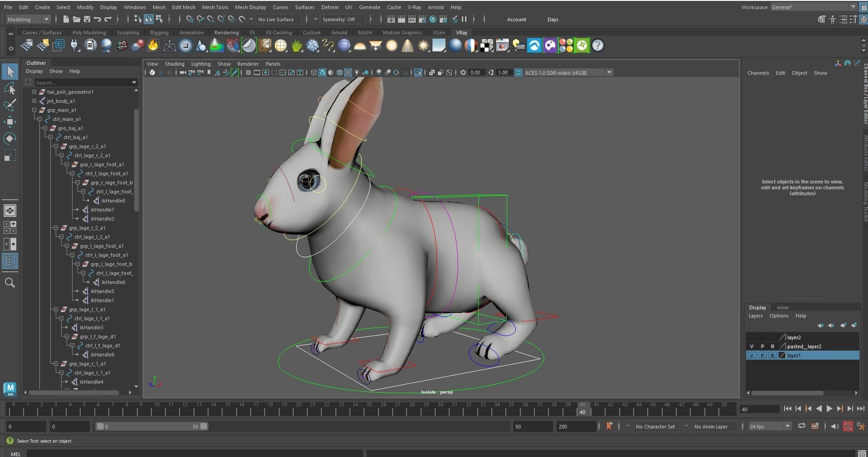Open Layers menu in layer editor

pos(756,316)
